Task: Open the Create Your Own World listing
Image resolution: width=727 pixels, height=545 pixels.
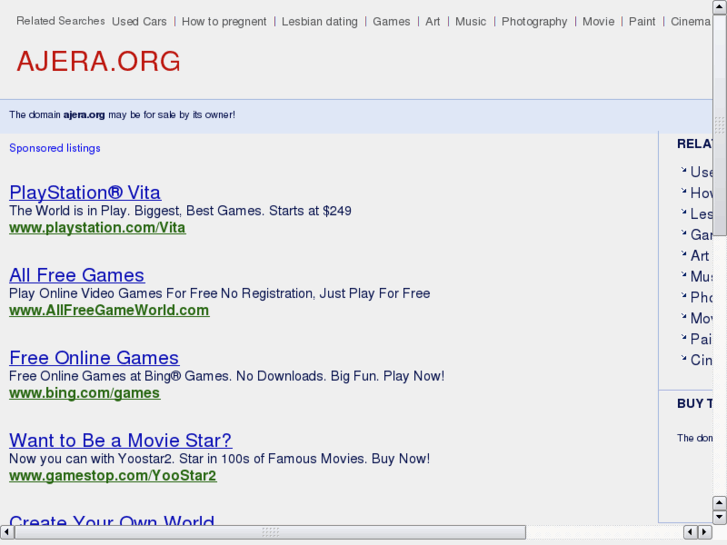Action: 112,519
